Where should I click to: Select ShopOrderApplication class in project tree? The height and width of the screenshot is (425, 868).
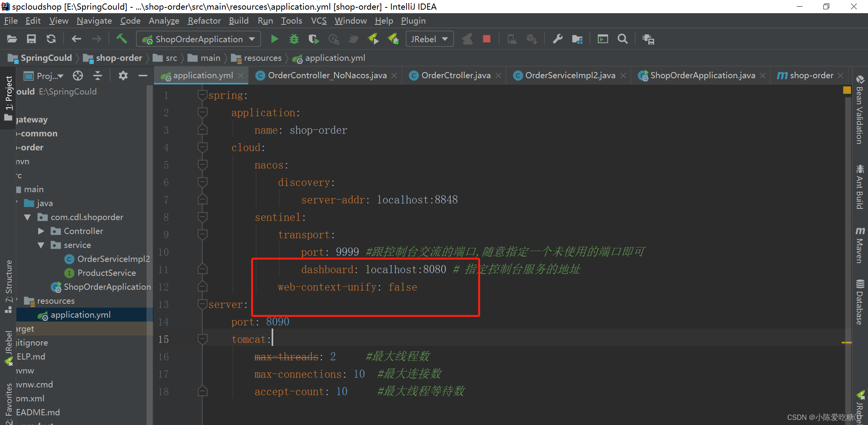[x=101, y=287]
